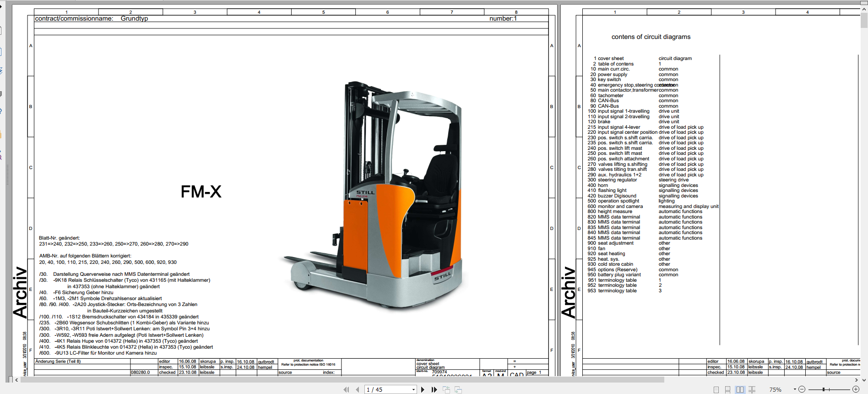Click the '30 key switch' contents row

[634, 80]
